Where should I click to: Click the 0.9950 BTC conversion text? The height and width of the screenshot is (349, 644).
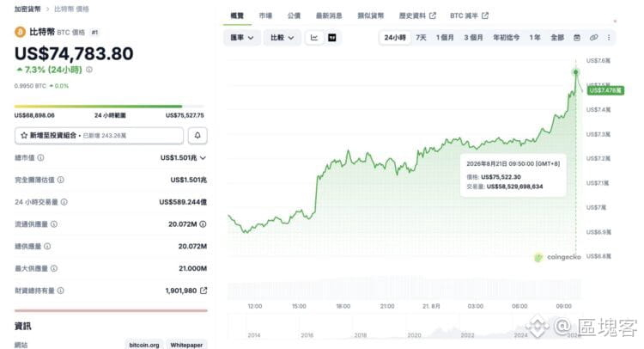[x=30, y=86]
